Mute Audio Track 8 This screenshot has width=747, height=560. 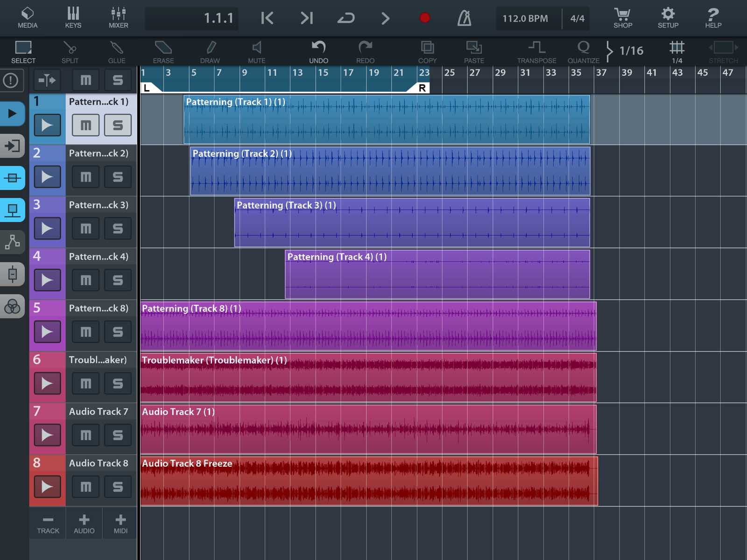click(x=85, y=487)
